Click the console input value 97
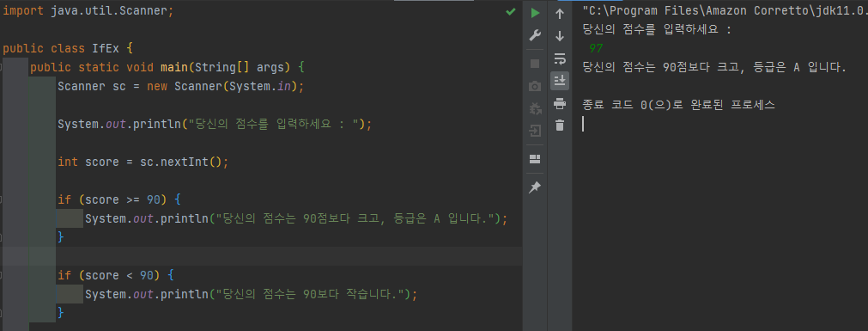868x331 pixels. click(x=596, y=49)
